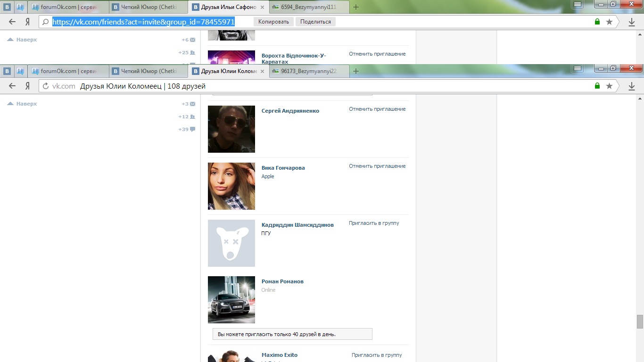Image resolution: width=644 pixels, height=362 pixels.
Task: Click lower window vertical scrollbar thumb
Action: pyautogui.click(x=640, y=321)
